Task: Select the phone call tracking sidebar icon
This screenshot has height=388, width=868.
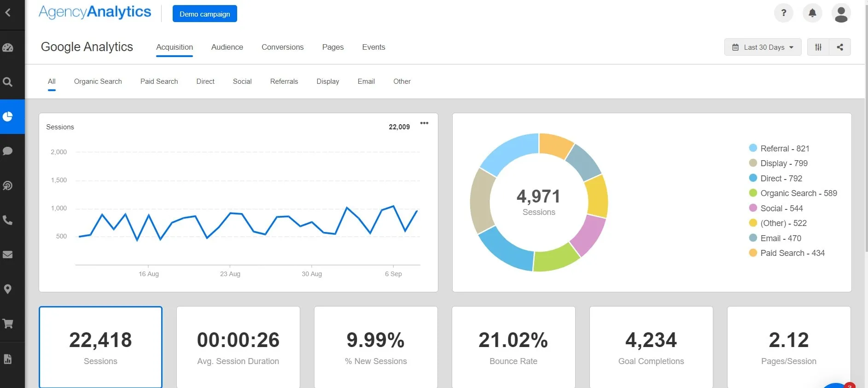Action: coord(8,220)
